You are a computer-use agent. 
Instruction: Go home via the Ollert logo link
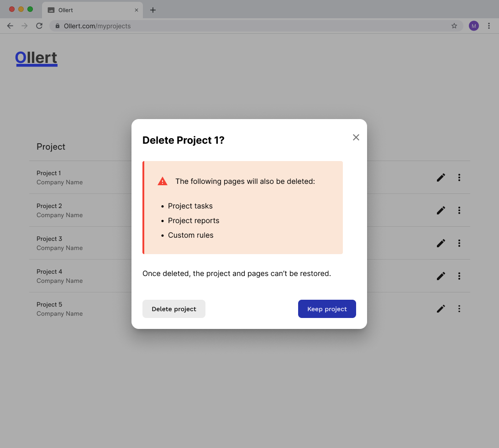point(36,57)
